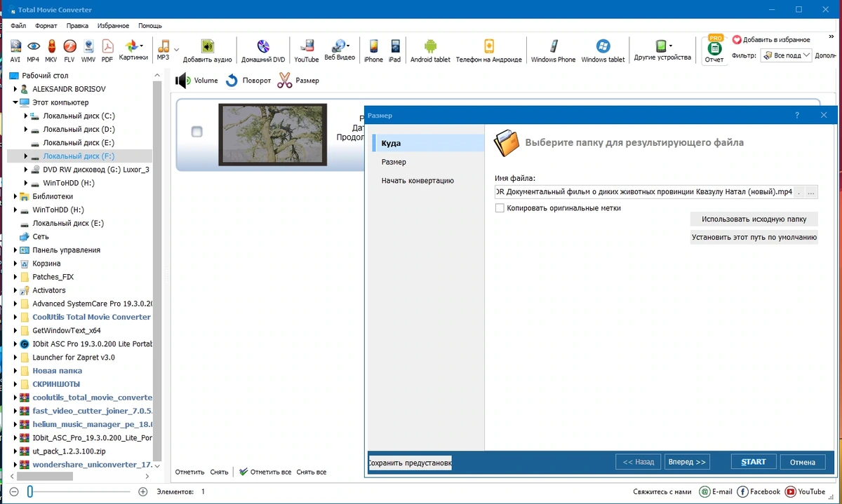Expand the ALEKSANDR BORISOV node
The height and width of the screenshot is (504, 842).
15,89
